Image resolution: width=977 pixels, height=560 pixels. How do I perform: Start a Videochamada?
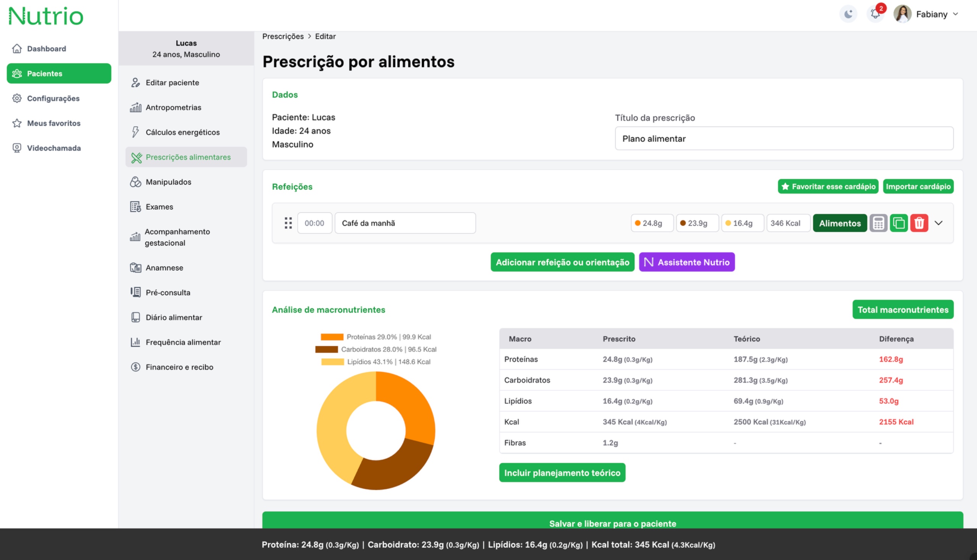(53, 148)
